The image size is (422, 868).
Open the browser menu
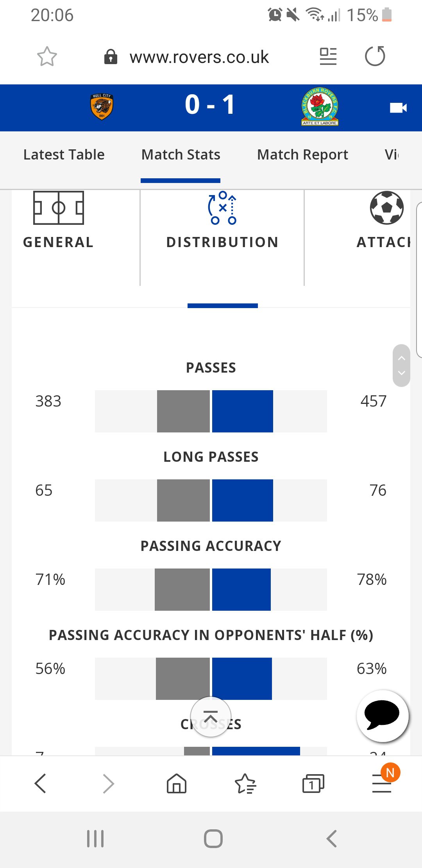click(382, 784)
